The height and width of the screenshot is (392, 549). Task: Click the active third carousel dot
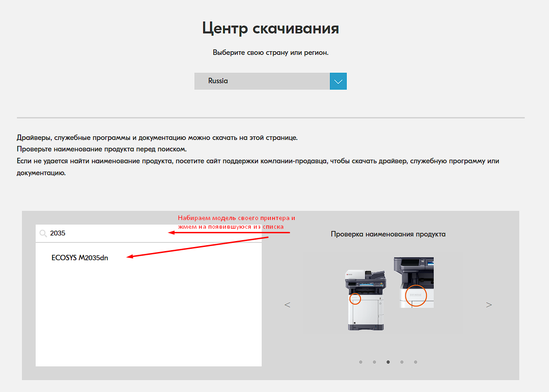(388, 362)
